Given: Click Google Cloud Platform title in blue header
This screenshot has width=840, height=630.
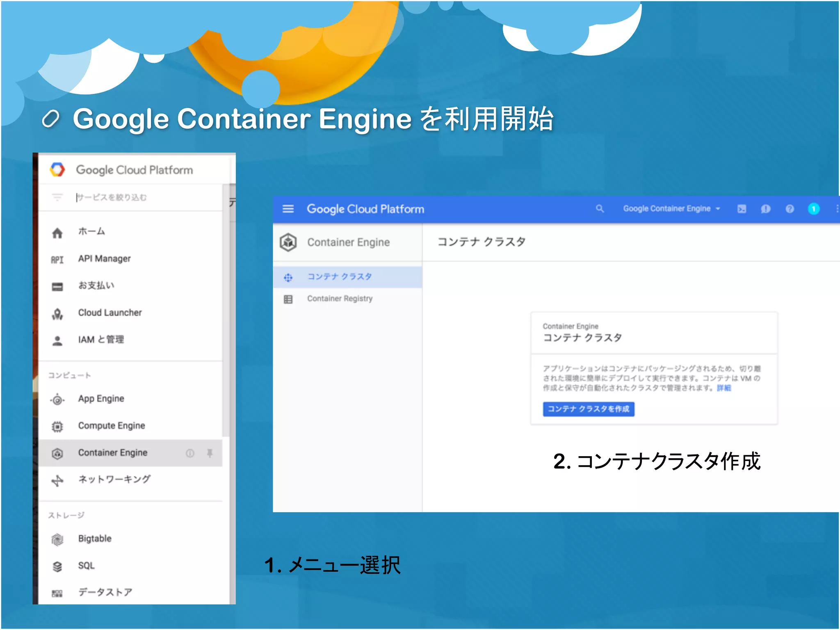Looking at the screenshot, I should [x=365, y=209].
